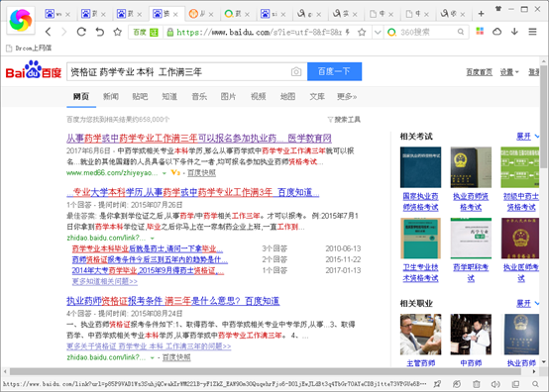Image resolution: width=549 pixels, height=392 pixels.
Task: Go back with the back arrow
Action: pyautogui.click(x=49, y=32)
